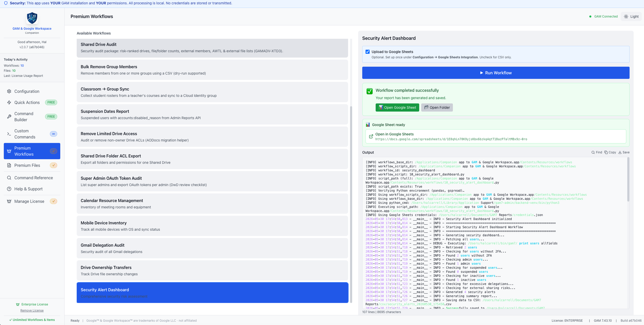Click 'Unlimited Workflows & Items' text
The height and width of the screenshot is (325, 644).
click(32, 320)
